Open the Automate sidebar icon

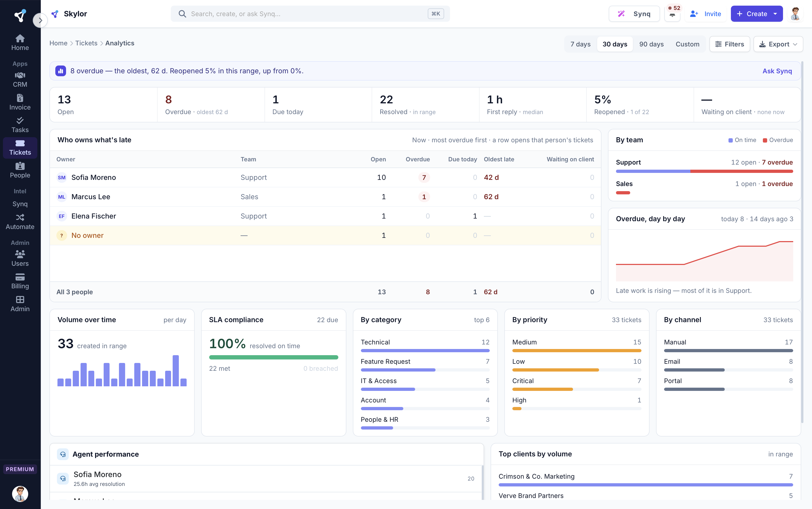click(x=20, y=221)
